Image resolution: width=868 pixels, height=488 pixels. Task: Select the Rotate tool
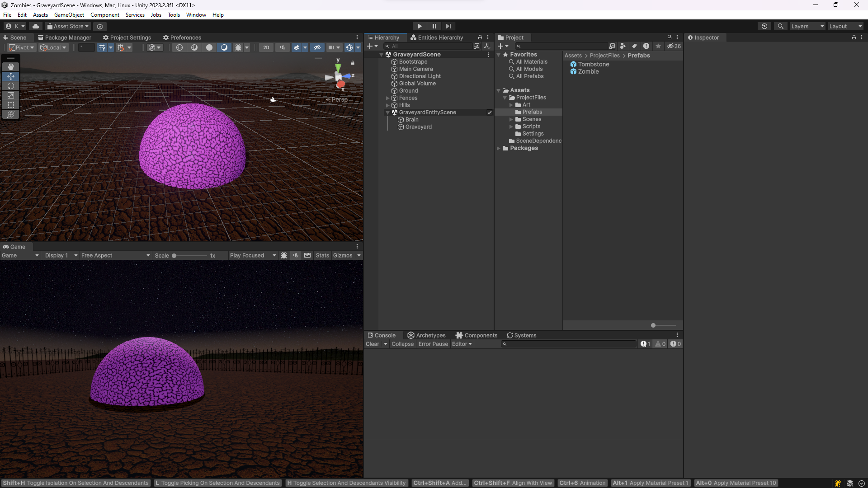(x=11, y=86)
